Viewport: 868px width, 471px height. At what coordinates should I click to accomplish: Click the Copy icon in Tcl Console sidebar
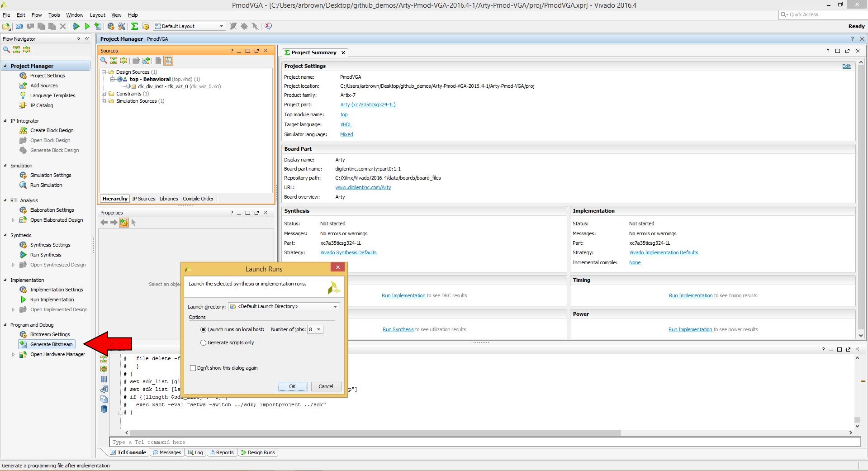pyautogui.click(x=104, y=399)
